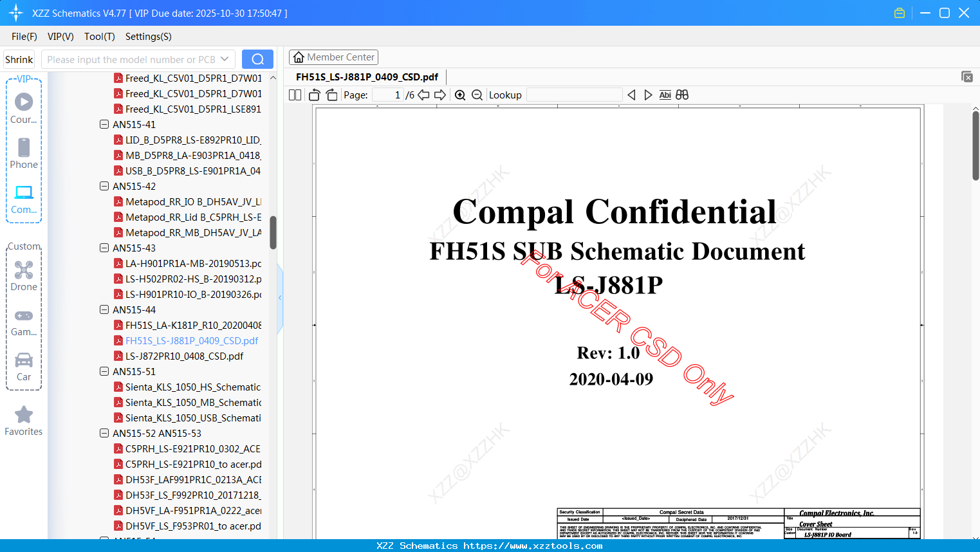Open the Member Center home button
Viewport: 980px width, 552px height.
pyautogui.click(x=333, y=57)
